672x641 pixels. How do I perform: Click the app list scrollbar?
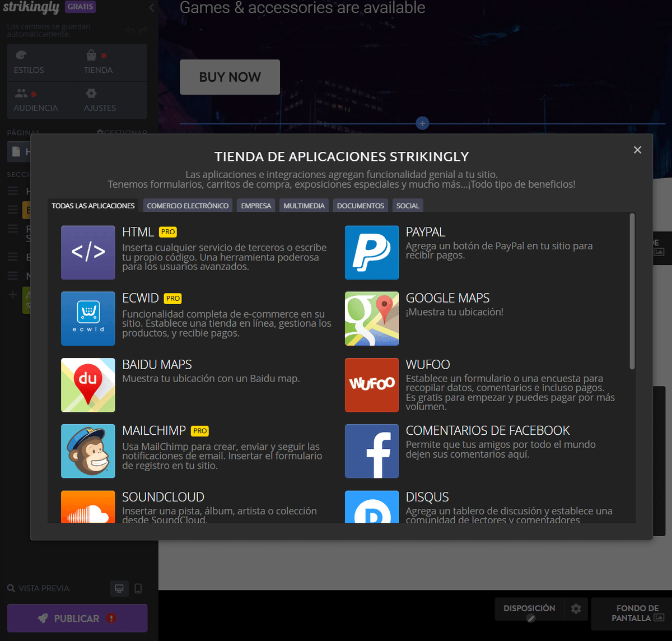[x=632, y=291]
